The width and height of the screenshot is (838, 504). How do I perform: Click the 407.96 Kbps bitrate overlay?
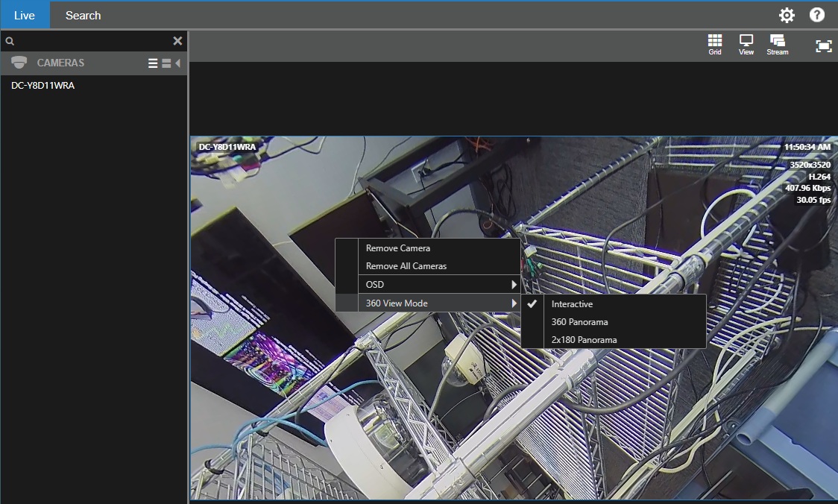click(x=807, y=188)
